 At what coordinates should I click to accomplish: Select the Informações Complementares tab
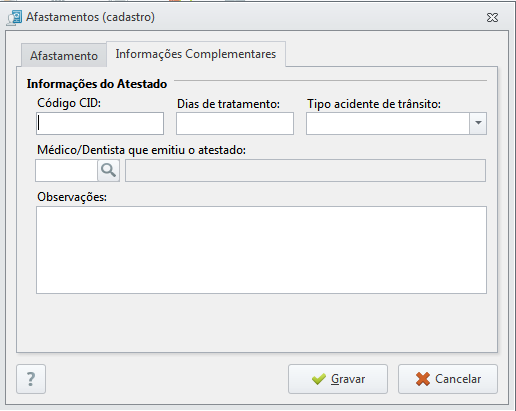pos(196,54)
